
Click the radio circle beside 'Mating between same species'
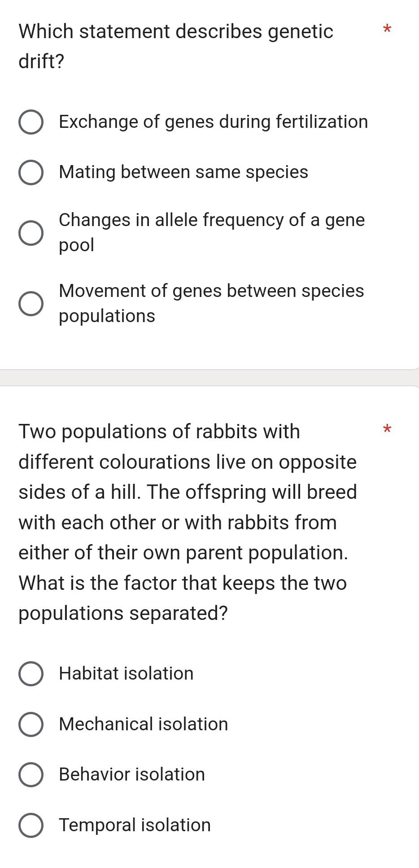coord(31,172)
